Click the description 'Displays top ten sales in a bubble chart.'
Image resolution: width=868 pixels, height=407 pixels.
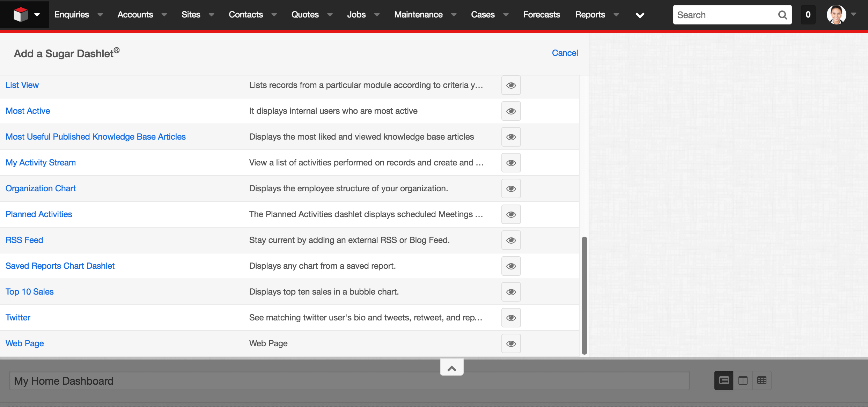(x=324, y=292)
